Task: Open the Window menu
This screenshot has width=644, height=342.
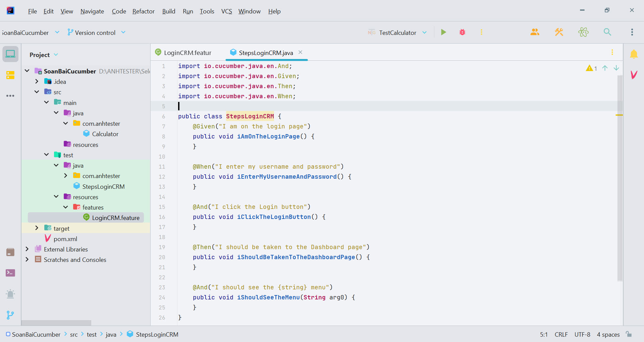Action: (250, 11)
